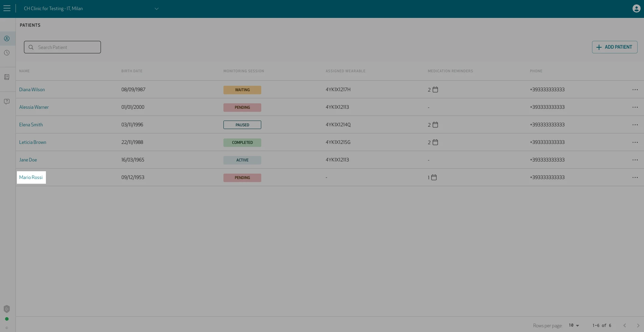Viewport: 644px width, 332px height.
Task: Click the MONITORING SESSION column header
Action: [x=244, y=71]
